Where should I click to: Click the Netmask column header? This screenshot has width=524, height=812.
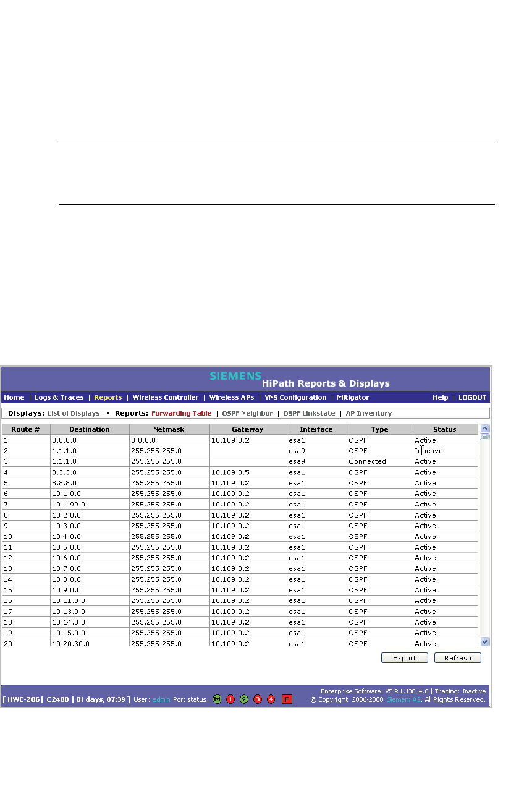point(169,429)
